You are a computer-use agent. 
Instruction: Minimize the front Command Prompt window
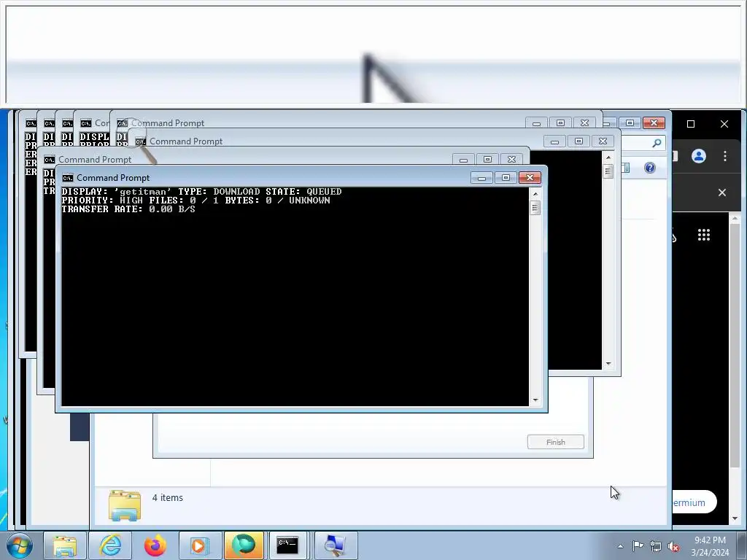(x=481, y=178)
